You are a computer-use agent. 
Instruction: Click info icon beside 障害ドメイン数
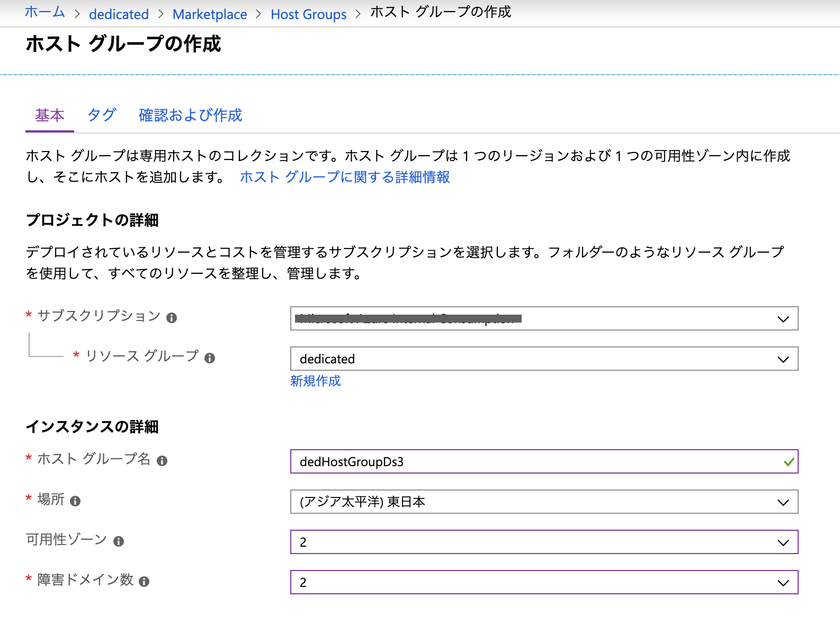point(144,582)
